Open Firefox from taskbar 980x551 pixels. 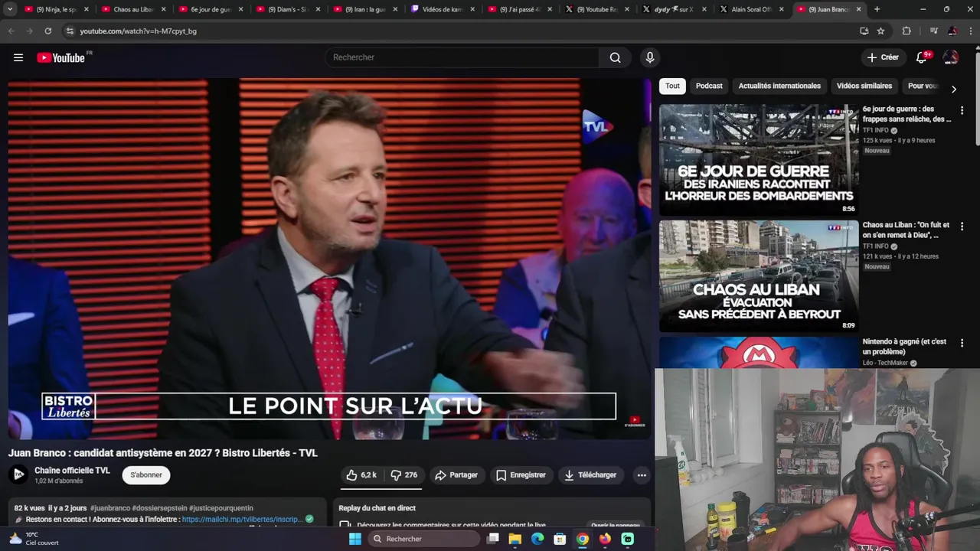point(605,539)
